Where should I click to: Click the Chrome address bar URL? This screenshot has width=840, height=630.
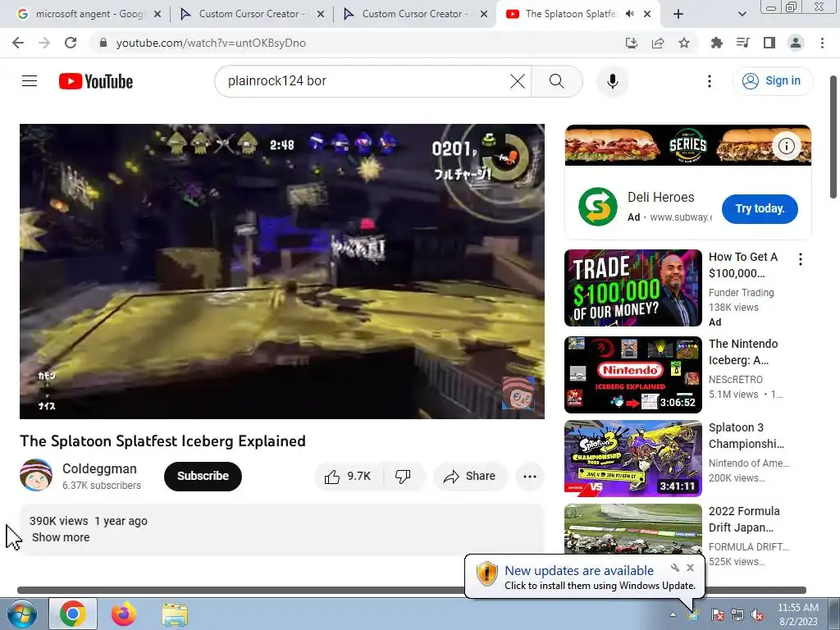(211, 43)
